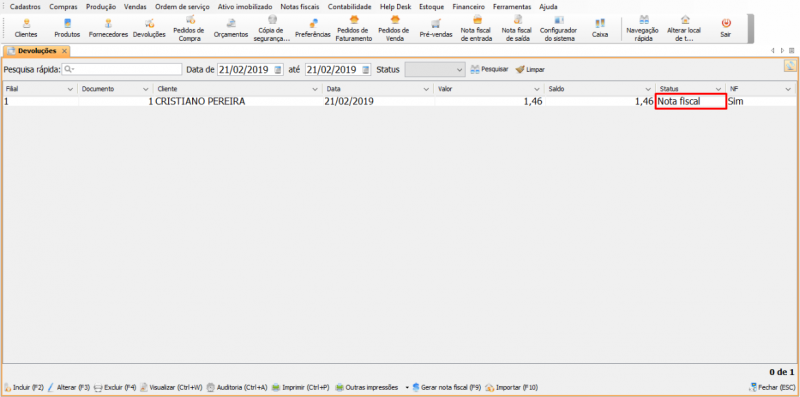Viewport: 800px width, 397px height.
Task: Open Pedidos de Compra in the toolbar
Action: tap(189, 29)
